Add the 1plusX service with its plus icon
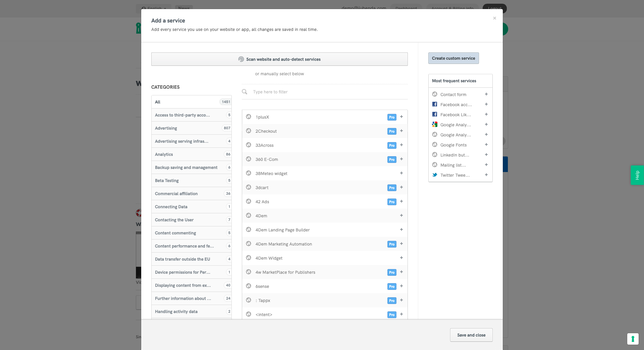The image size is (644, 350). pos(401,117)
